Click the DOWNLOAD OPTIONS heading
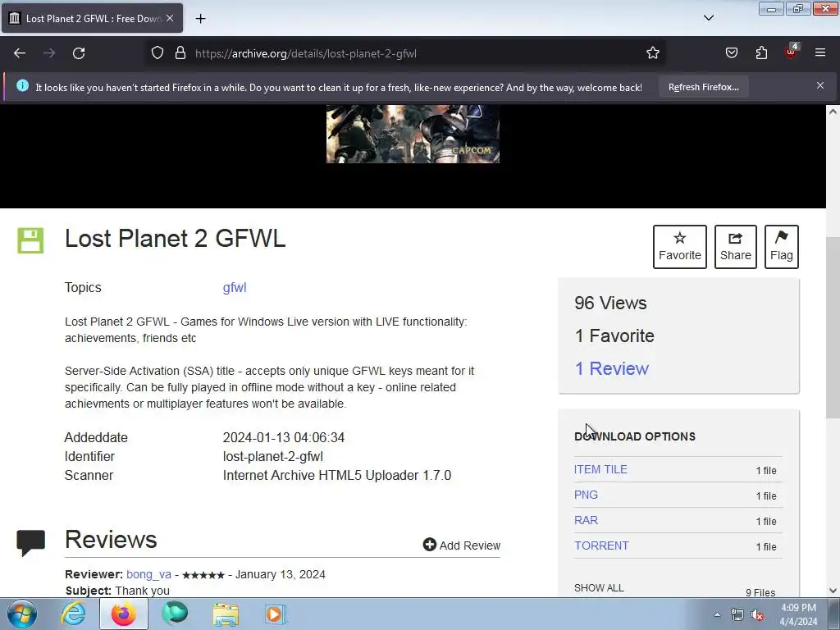 coord(635,436)
